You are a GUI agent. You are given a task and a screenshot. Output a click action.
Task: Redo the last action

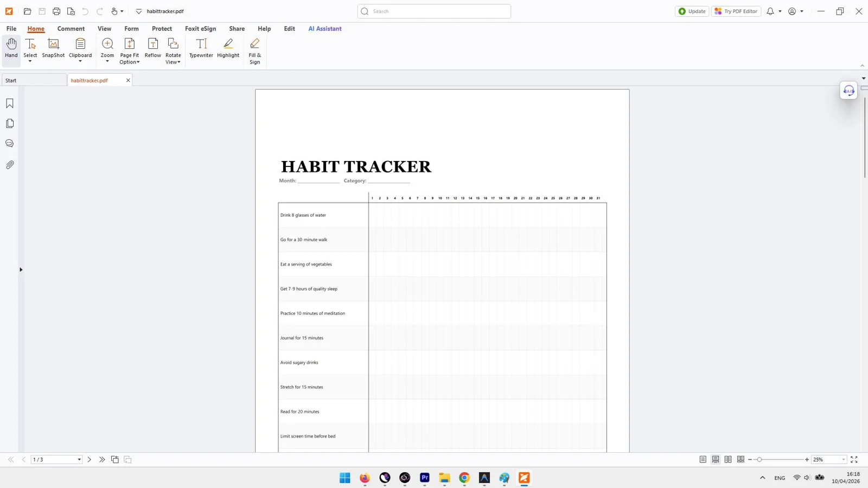pos(100,11)
